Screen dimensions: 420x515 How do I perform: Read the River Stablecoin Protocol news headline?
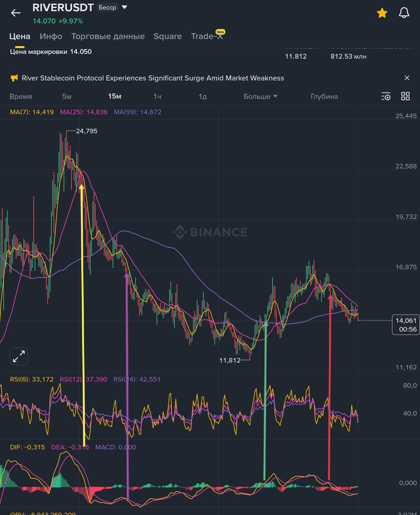coord(153,78)
